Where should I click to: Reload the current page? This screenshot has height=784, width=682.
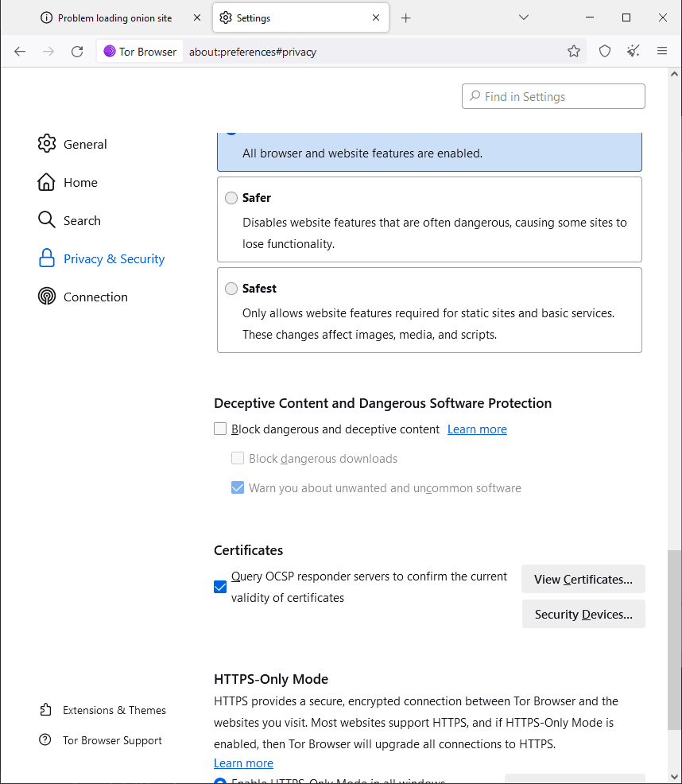tap(77, 52)
